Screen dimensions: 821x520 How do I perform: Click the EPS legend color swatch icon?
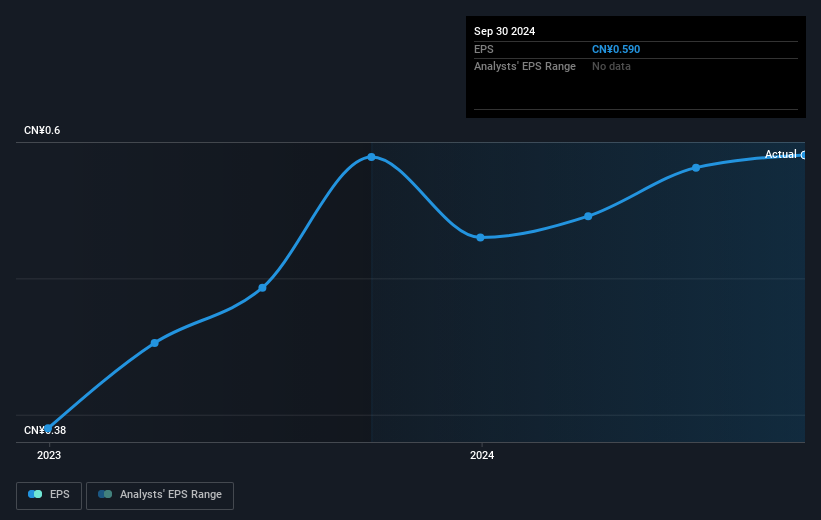click(x=35, y=494)
